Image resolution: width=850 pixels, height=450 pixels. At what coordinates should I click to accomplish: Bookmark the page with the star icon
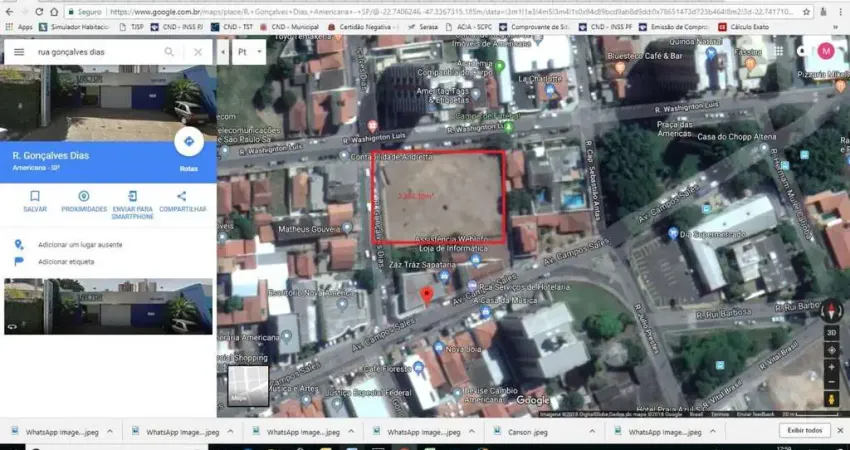[807, 11]
